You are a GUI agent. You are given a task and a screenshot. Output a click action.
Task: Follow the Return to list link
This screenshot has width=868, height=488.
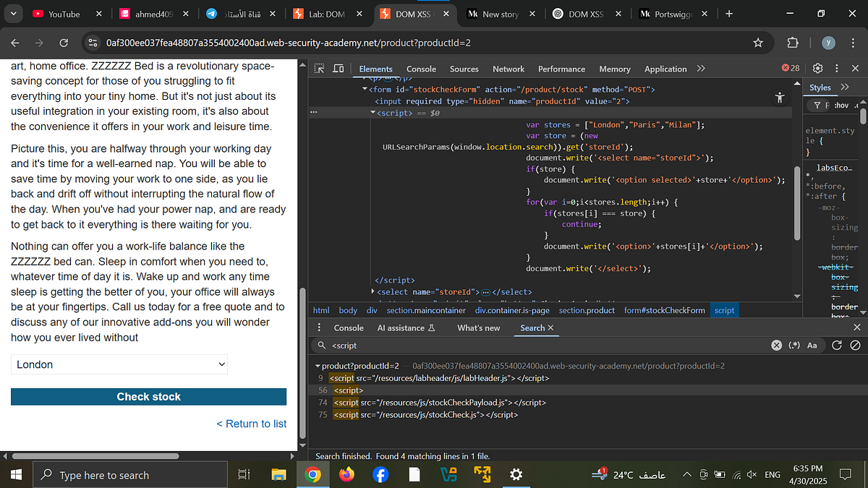251,424
